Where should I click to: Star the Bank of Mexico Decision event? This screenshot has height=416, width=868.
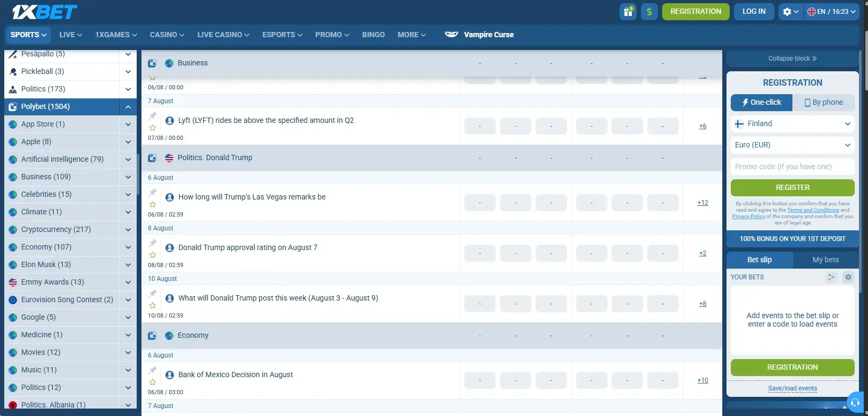(x=153, y=382)
